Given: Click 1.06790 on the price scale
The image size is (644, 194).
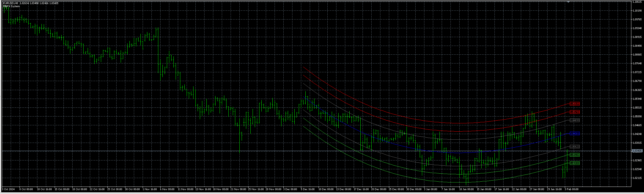Looking at the screenshot, I should 637,81.
